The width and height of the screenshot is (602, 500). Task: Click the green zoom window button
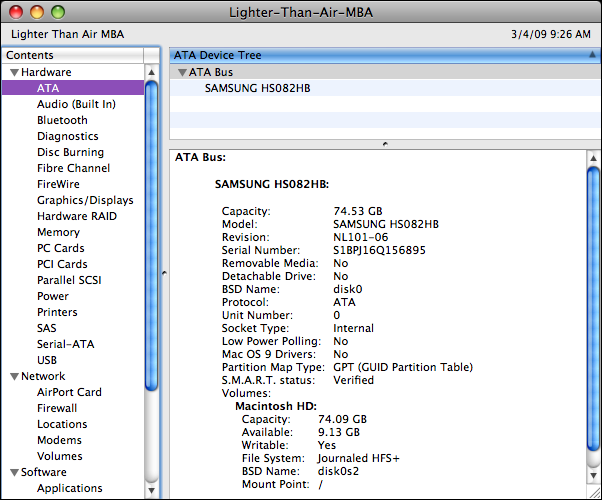[57, 12]
